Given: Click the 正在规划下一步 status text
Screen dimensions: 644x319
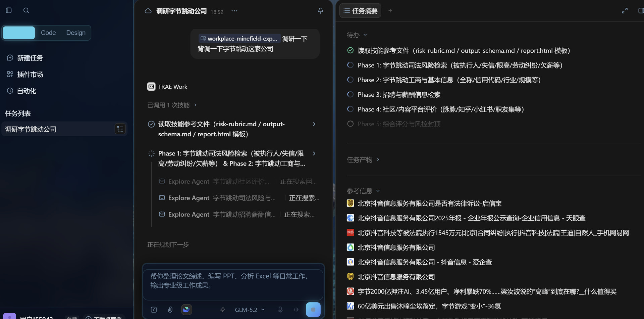Looking at the screenshot, I should click(x=168, y=245).
